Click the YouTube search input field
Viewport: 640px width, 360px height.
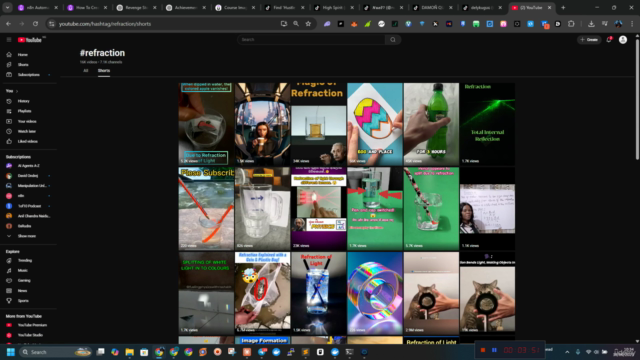(311, 40)
